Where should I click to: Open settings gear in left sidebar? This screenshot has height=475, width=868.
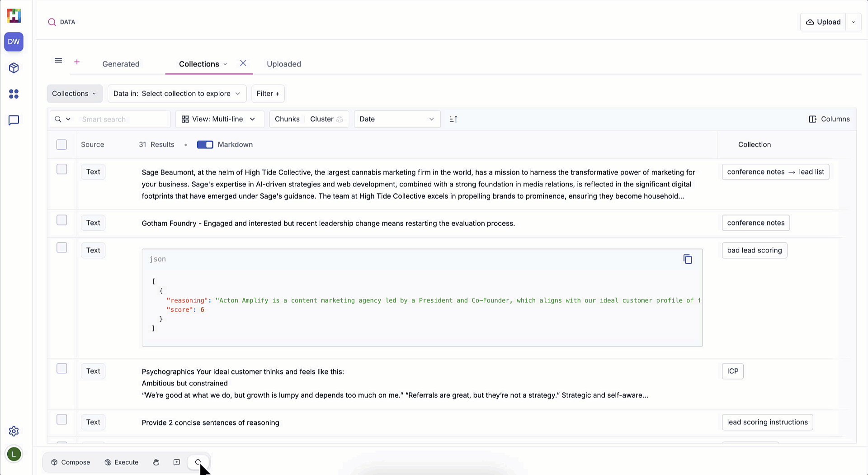pos(14,431)
